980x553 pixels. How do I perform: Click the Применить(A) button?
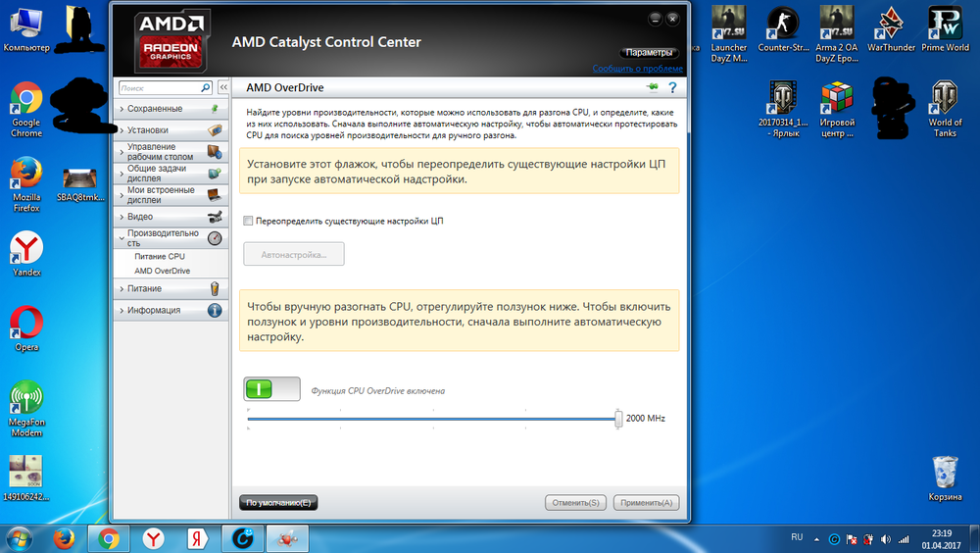tap(646, 502)
